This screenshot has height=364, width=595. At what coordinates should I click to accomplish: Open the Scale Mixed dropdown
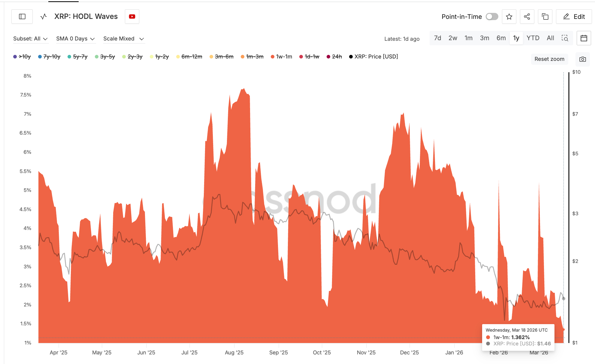[x=123, y=38]
